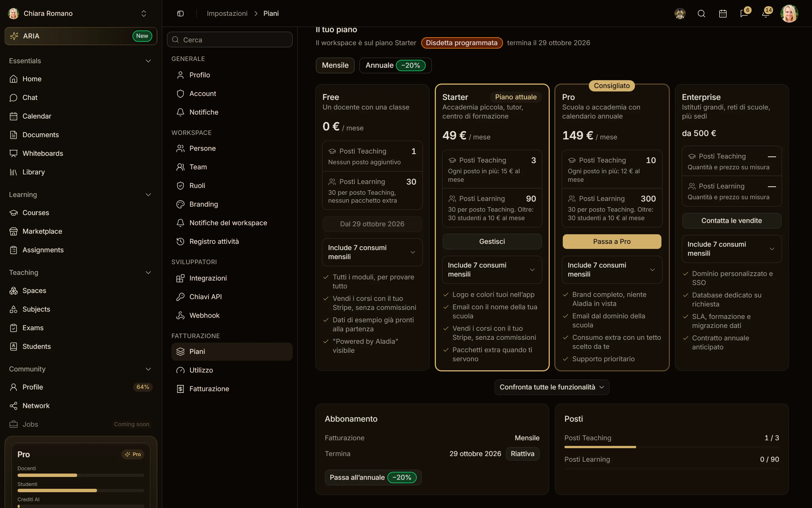Click Contatta le vendite button
Image resolution: width=812 pixels, height=508 pixels.
pos(731,221)
